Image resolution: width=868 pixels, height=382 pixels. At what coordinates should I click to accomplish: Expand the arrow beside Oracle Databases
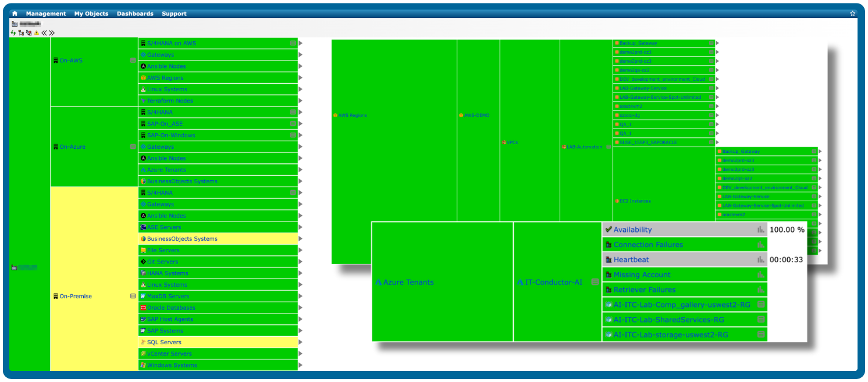point(301,308)
